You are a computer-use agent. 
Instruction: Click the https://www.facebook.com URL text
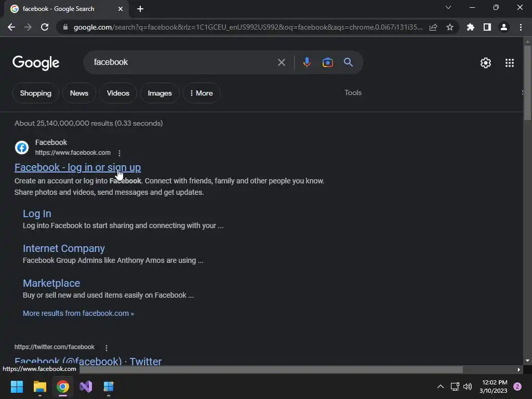(x=73, y=153)
